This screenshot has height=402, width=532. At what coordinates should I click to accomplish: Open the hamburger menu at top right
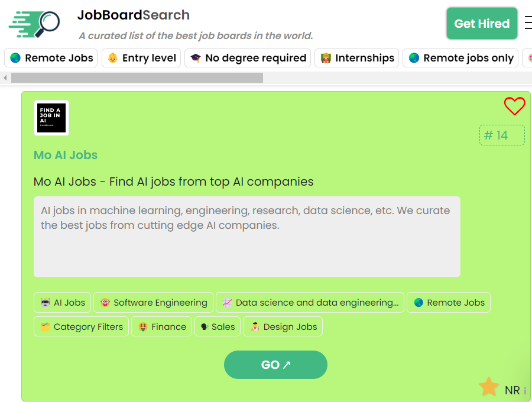click(x=527, y=23)
